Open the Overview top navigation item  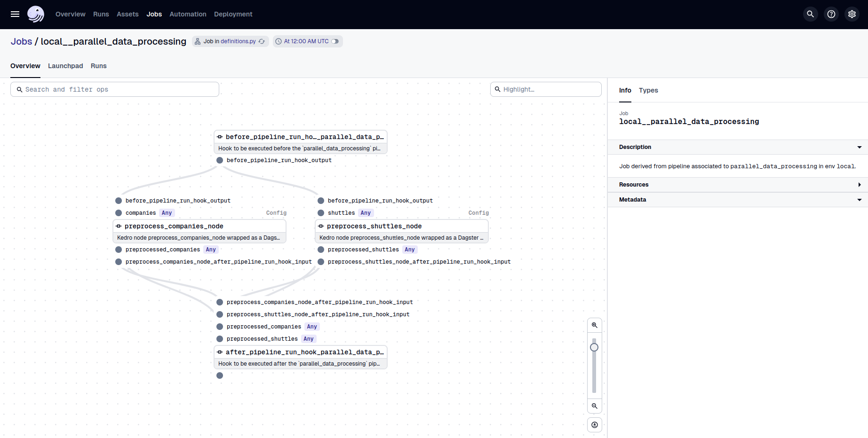point(71,14)
